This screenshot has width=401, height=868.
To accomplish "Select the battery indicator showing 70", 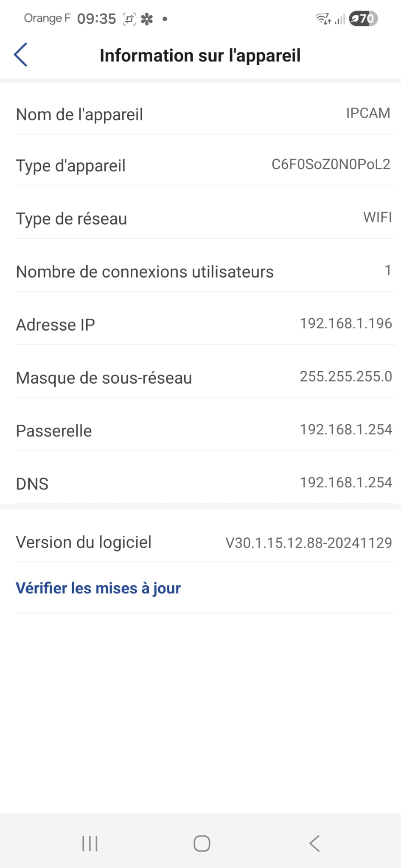I will point(363,18).
